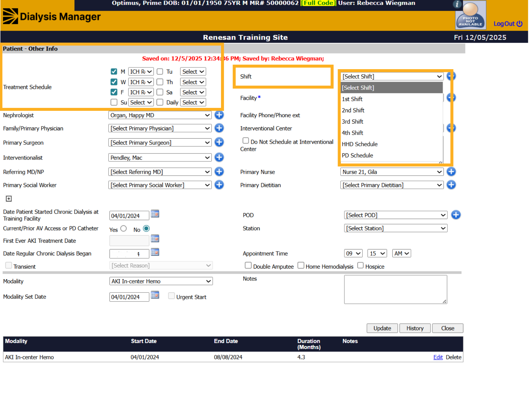
Task: Open the Primary Nurse dropdown
Action: [392, 172]
